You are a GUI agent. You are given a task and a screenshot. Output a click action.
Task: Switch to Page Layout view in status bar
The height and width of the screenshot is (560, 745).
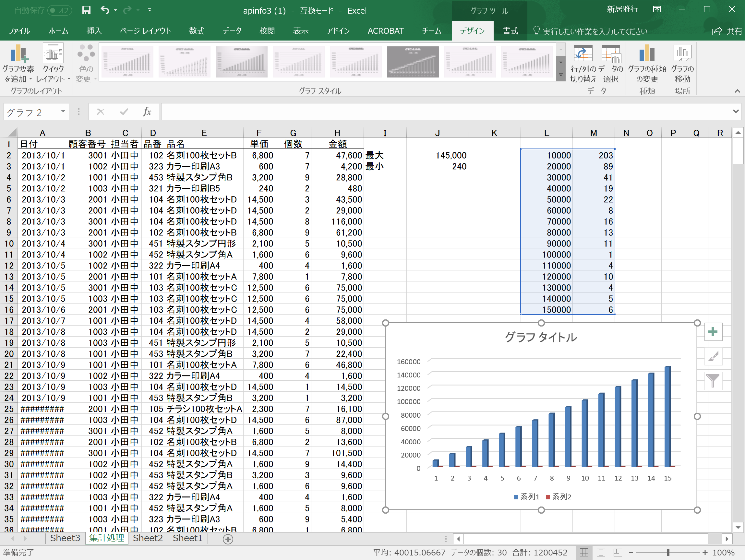tap(601, 552)
